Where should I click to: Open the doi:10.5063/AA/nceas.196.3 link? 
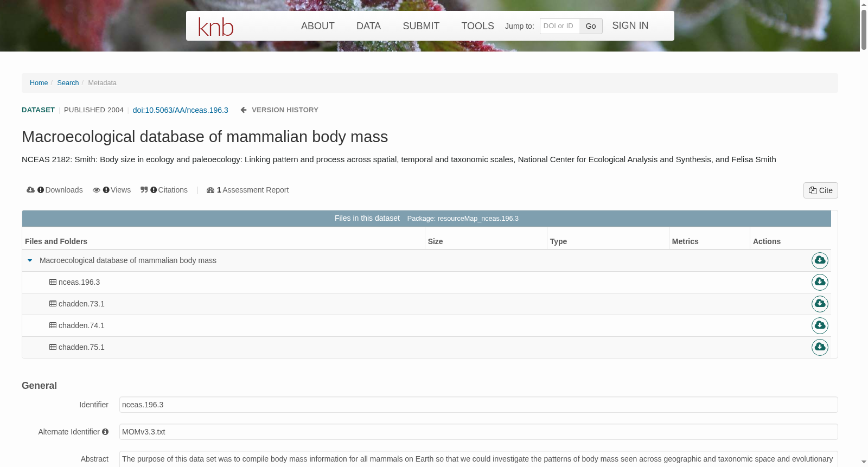point(180,110)
